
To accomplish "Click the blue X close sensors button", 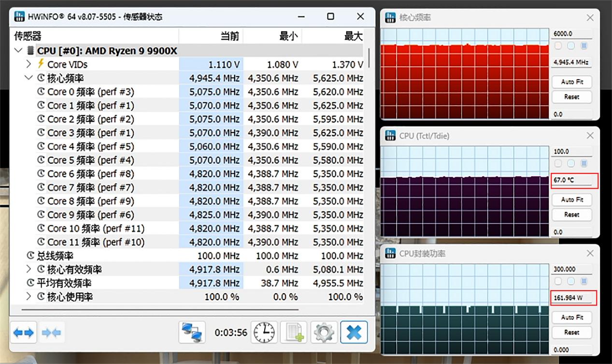I will [354, 332].
